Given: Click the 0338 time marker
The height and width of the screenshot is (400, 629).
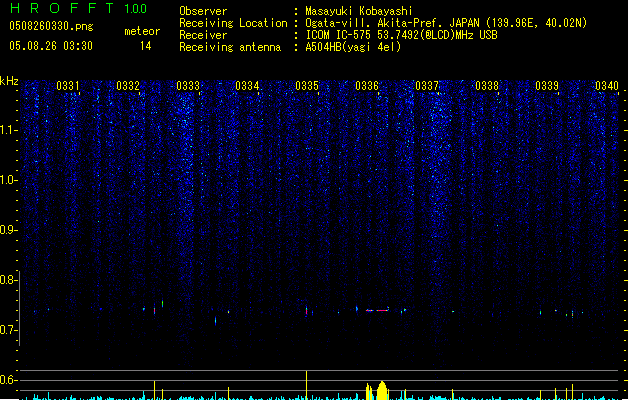Looking at the screenshot, I should coord(487,86).
